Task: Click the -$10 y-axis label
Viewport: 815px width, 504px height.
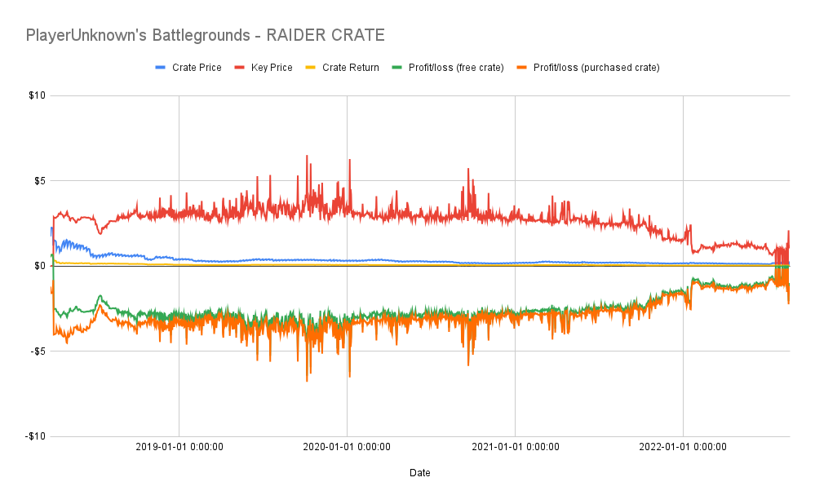Action: 35,436
